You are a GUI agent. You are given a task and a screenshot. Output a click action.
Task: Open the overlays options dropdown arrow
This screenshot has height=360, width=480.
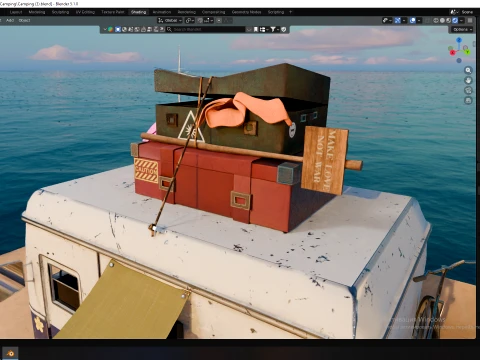pos(419,20)
